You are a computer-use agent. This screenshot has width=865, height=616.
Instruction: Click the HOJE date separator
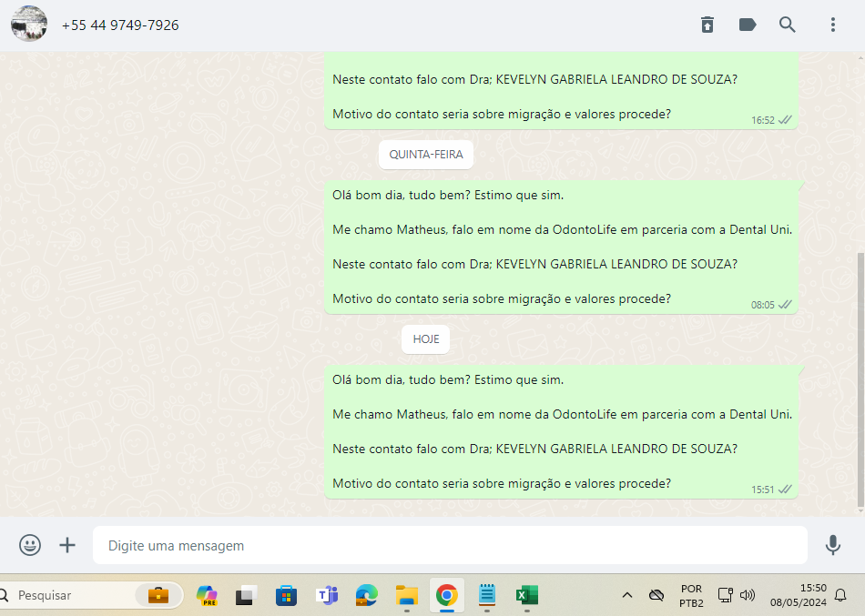coord(425,339)
